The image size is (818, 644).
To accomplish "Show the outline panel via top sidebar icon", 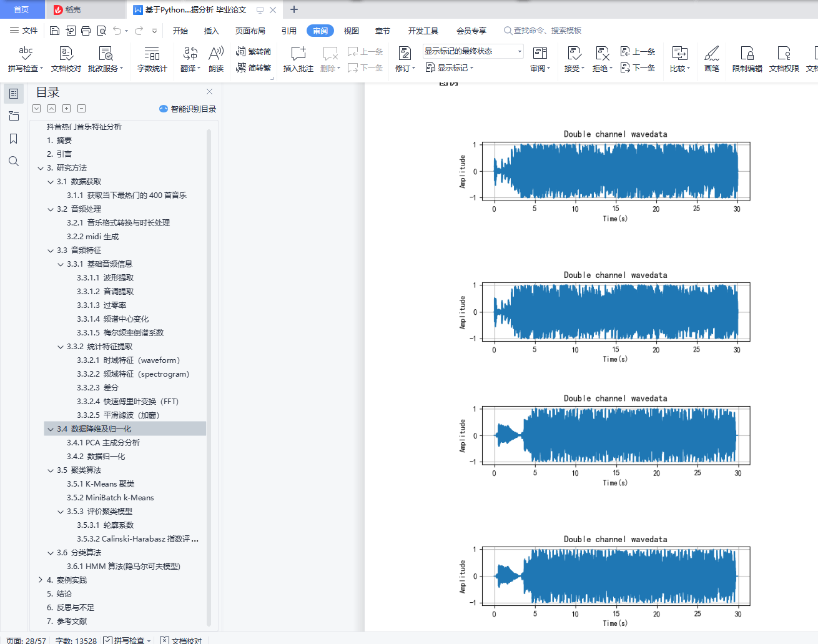I will click(14, 94).
